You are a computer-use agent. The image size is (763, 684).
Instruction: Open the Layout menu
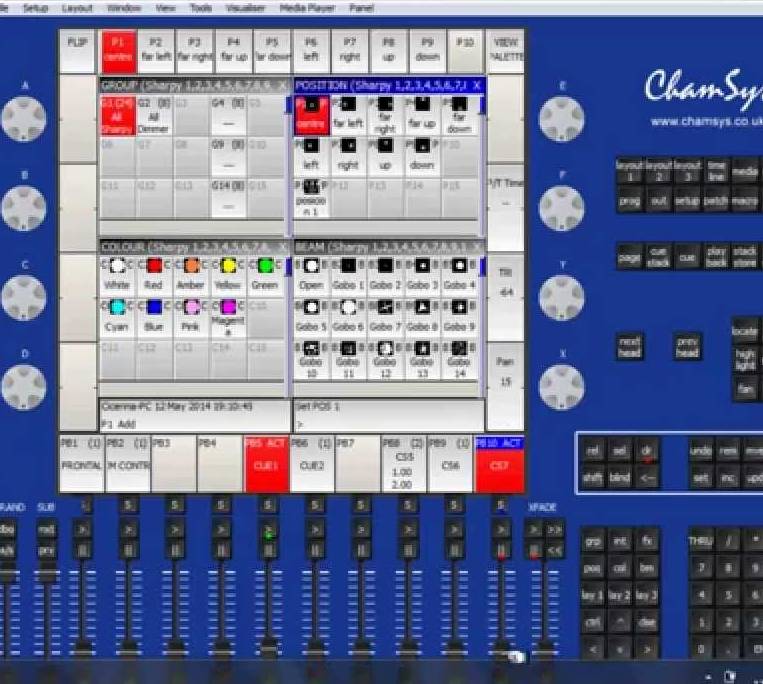(77, 8)
